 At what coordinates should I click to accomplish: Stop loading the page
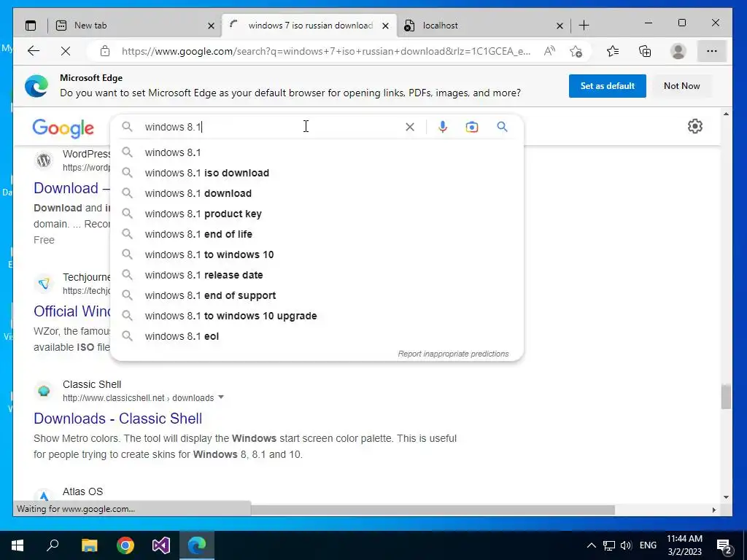point(66,51)
